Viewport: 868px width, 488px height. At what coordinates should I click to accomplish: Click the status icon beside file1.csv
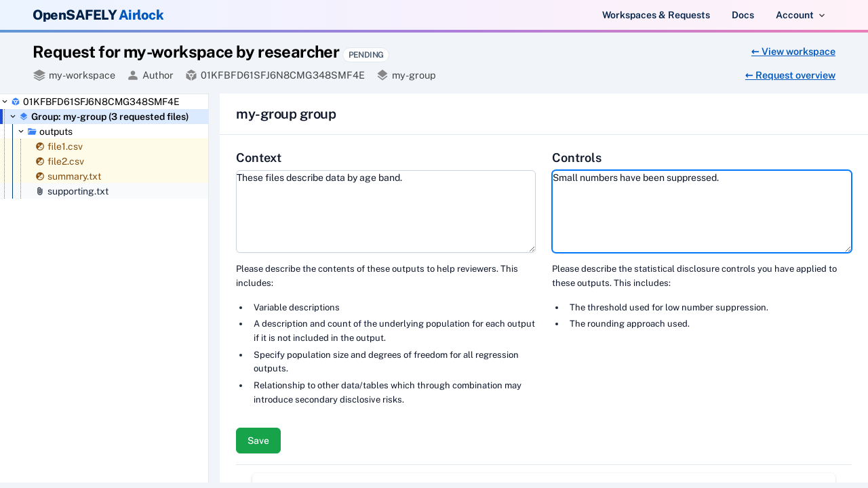click(x=39, y=146)
